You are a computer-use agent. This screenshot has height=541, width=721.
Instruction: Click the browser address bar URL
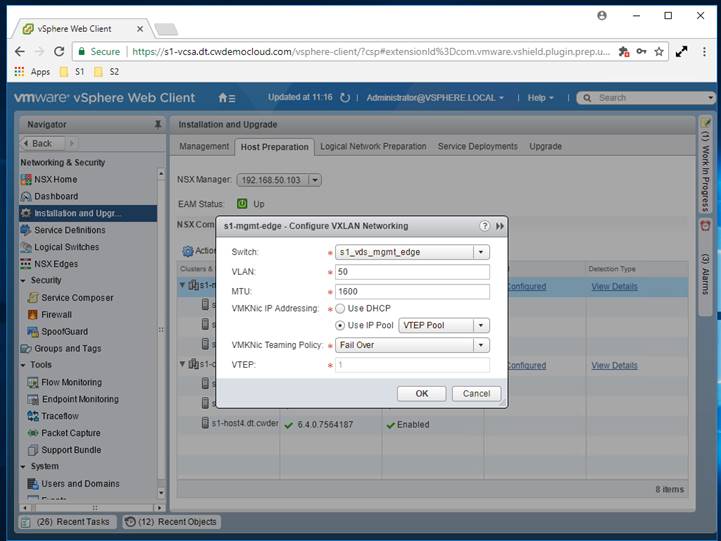(371, 51)
